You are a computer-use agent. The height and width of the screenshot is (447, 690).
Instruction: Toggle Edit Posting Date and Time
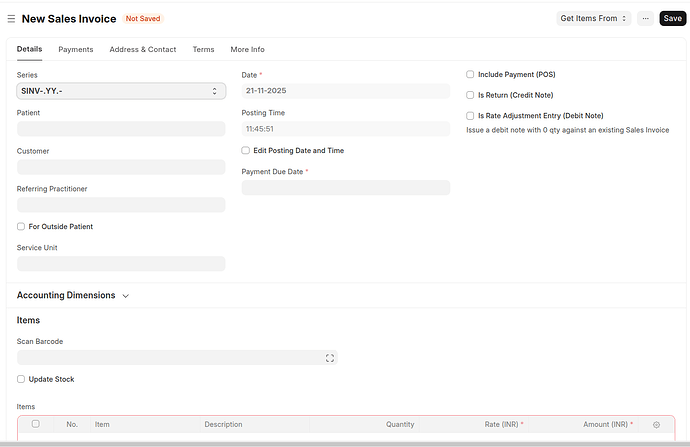click(246, 150)
